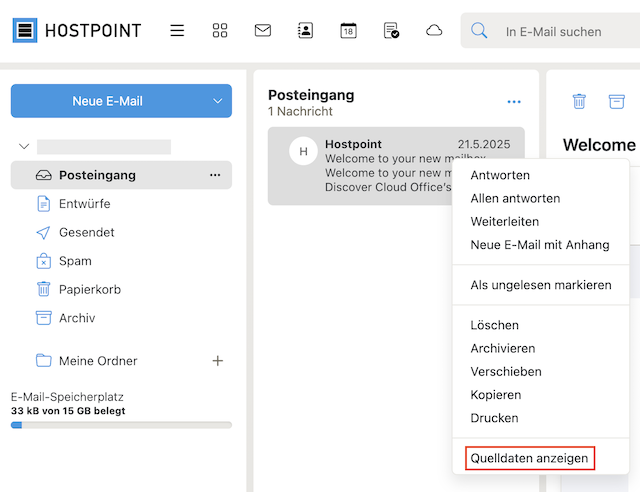Viewport: 640px width, 492px height.
Task: Expand the Neue E-Mail dropdown arrow
Action: [218, 101]
